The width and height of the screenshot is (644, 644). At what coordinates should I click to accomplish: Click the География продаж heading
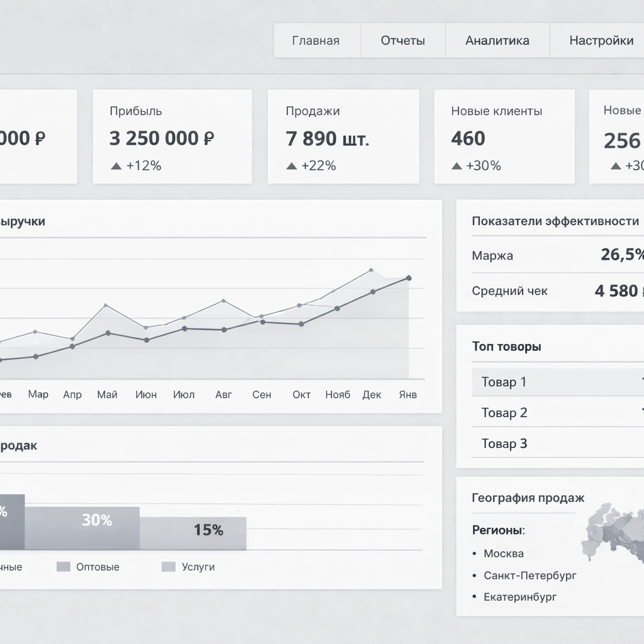point(528,498)
